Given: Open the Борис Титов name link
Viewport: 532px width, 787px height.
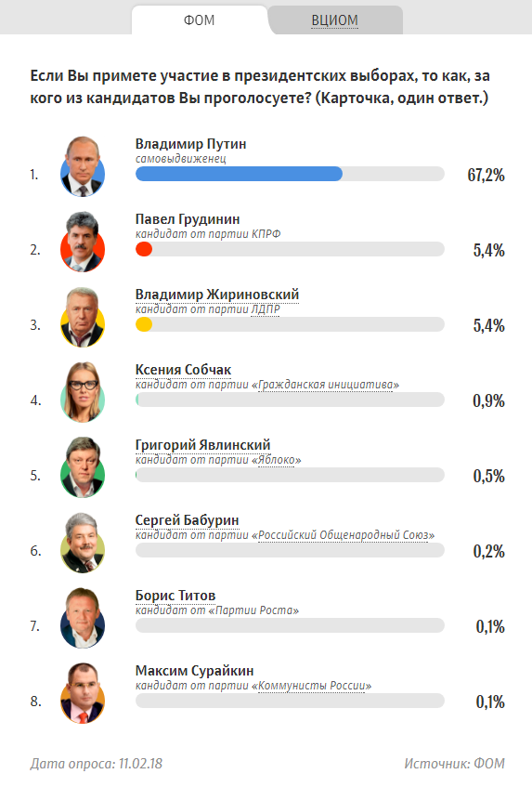Looking at the screenshot, I should pyautogui.click(x=175, y=596).
